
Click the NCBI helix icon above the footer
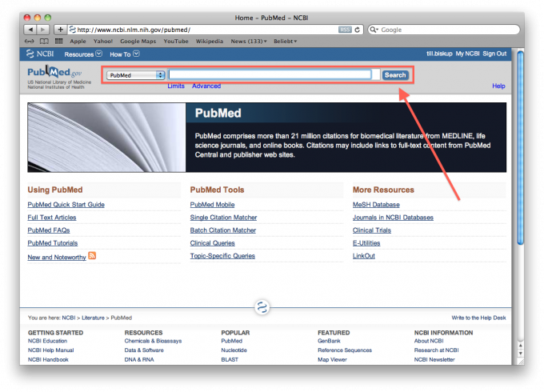(262, 307)
